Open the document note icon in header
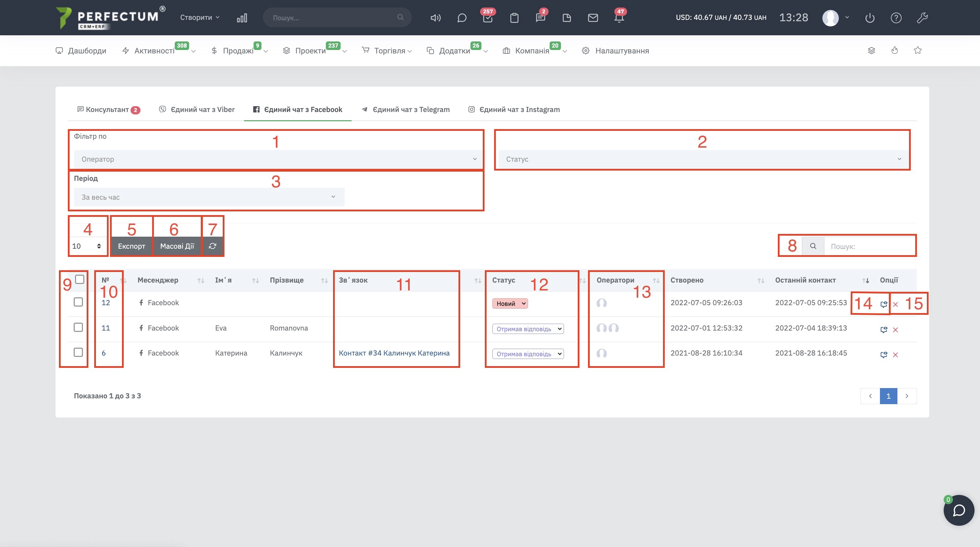 click(x=566, y=18)
